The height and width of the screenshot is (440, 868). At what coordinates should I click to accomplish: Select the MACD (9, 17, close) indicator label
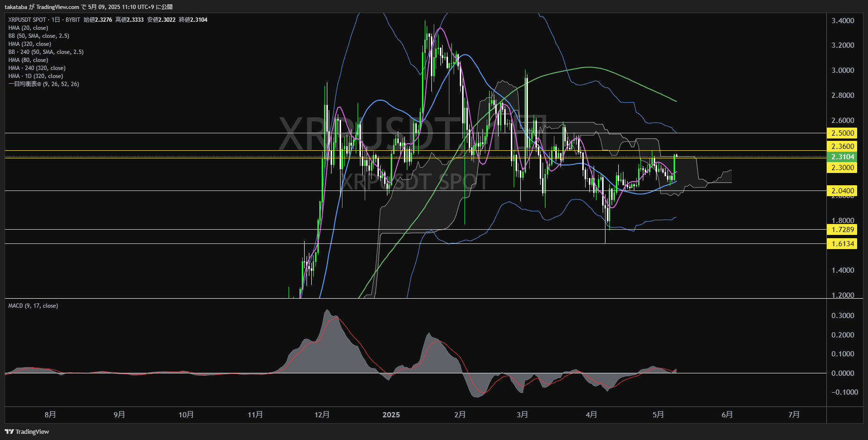[x=33, y=306]
